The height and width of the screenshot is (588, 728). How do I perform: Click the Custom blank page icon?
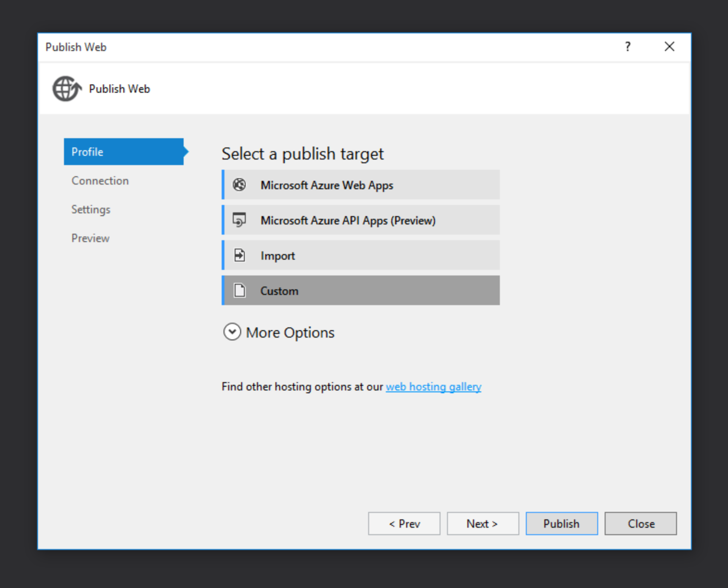point(239,290)
